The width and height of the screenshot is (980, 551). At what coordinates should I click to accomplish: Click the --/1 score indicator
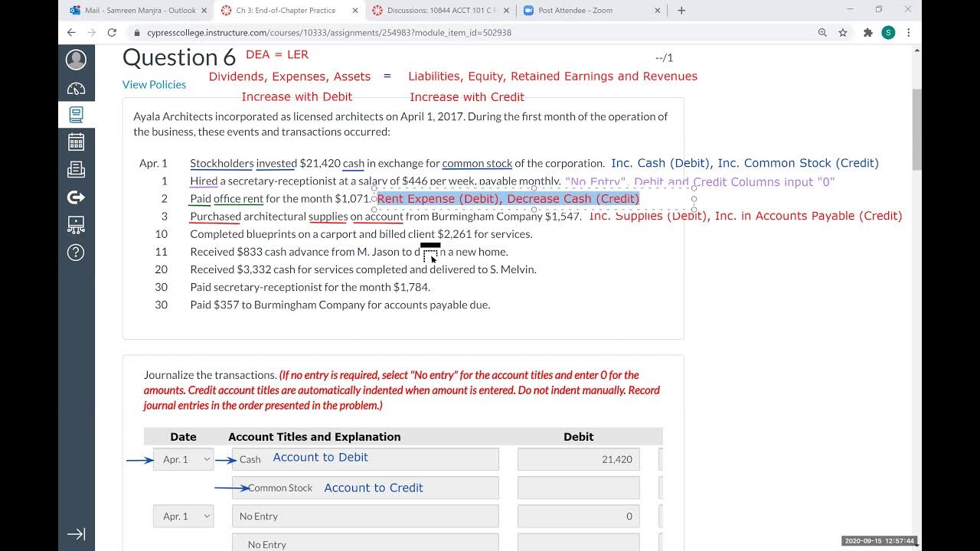pos(664,58)
